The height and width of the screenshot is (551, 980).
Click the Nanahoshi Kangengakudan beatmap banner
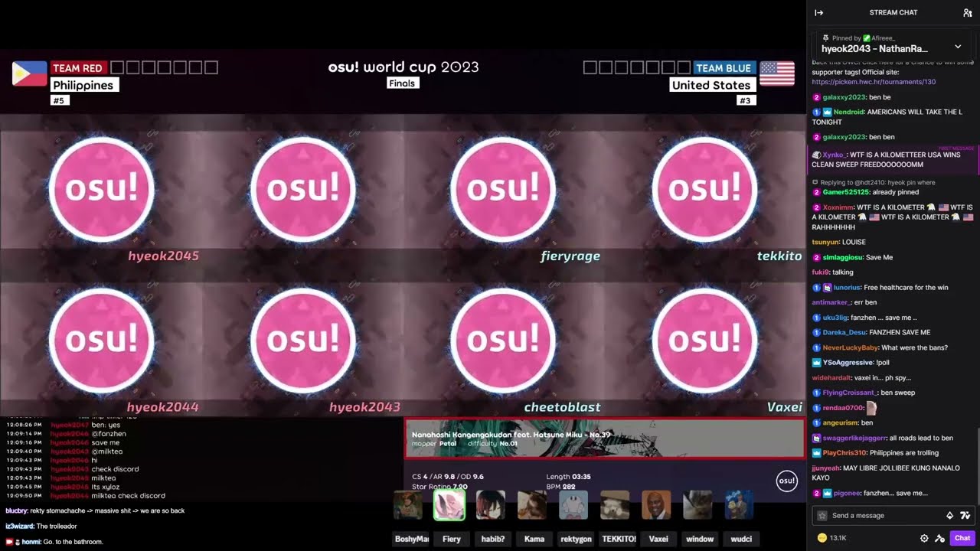point(605,439)
